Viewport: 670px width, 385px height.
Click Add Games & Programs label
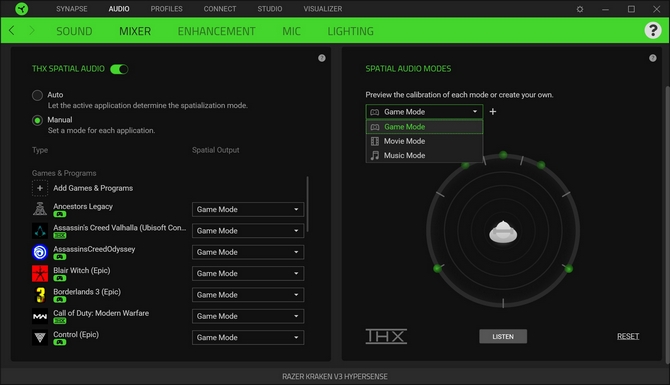point(93,188)
